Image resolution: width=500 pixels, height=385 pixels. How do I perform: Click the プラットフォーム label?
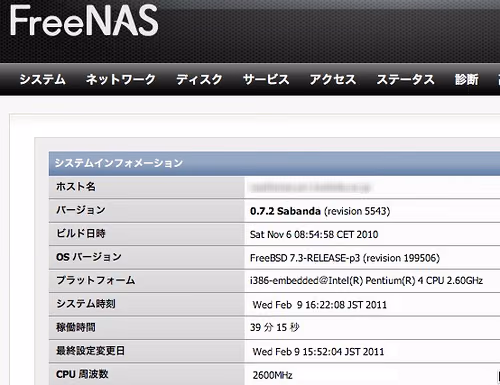pyautogui.click(x=95, y=280)
